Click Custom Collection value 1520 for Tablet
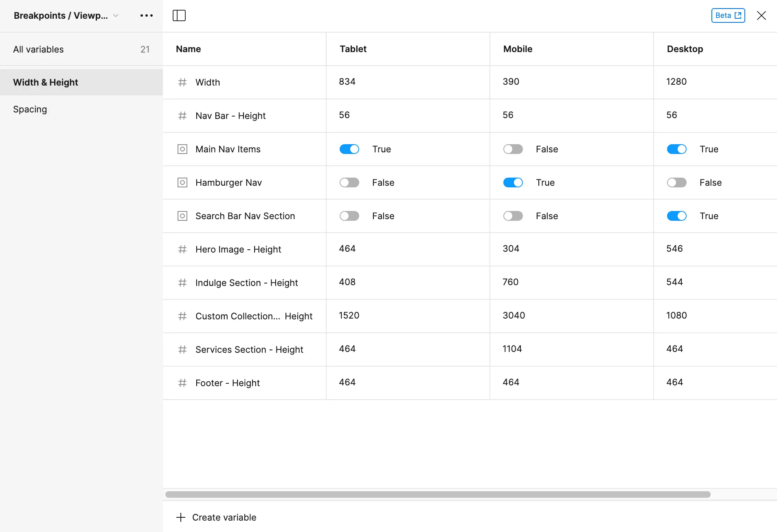This screenshot has width=777, height=532. tap(349, 315)
